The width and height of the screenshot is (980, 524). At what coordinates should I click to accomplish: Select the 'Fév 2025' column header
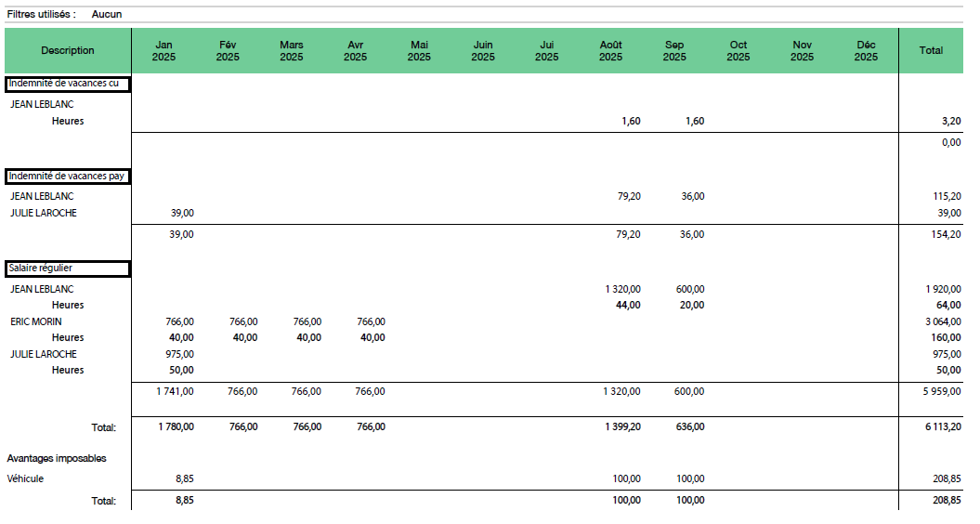click(228, 51)
